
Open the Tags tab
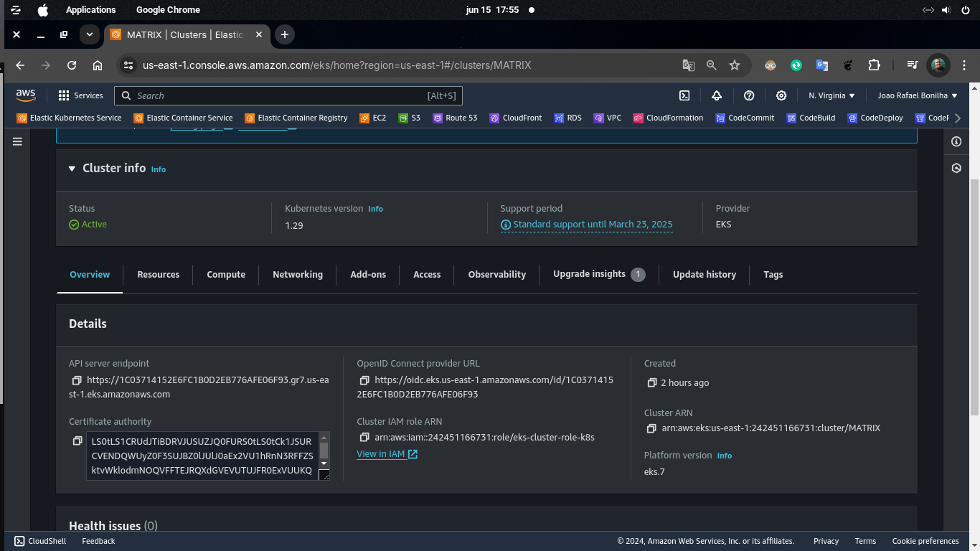click(773, 275)
